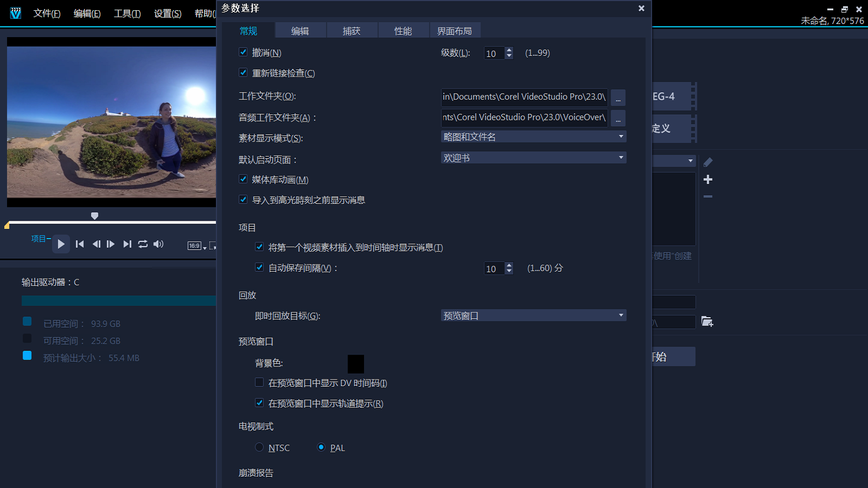
Task: Open 默认启动页面 dropdown
Action: [620, 157]
